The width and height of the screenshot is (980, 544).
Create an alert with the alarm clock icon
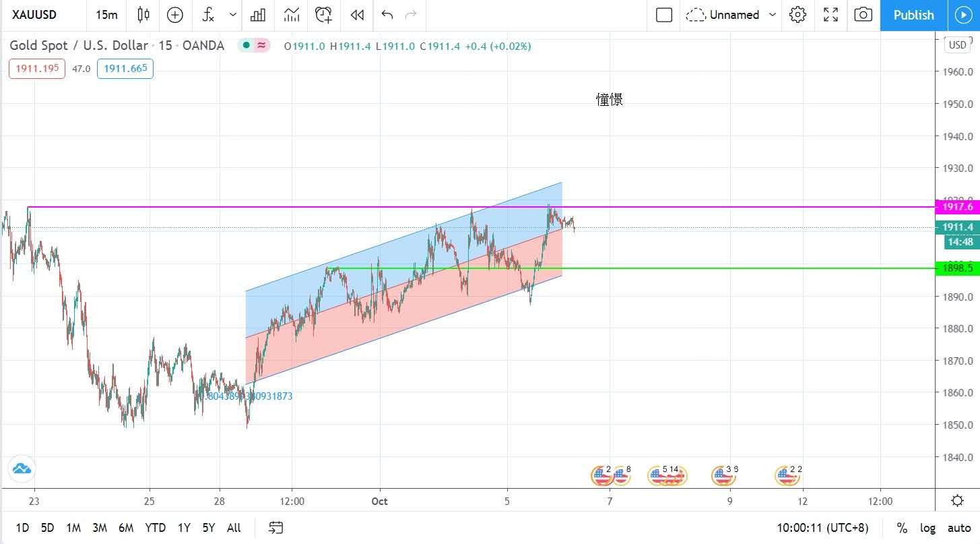324,15
